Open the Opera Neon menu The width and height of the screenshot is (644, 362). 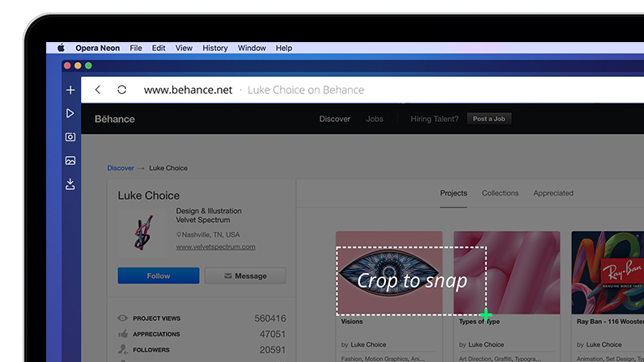[x=97, y=48]
